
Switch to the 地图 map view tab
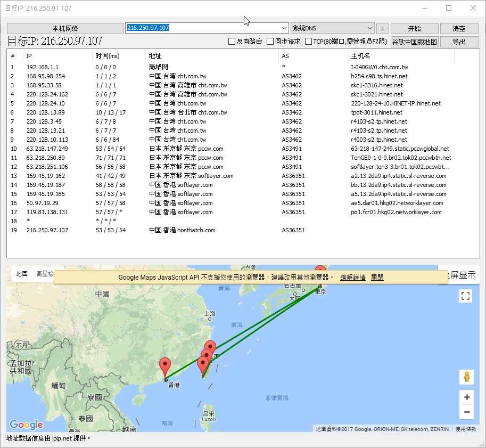tap(22, 274)
